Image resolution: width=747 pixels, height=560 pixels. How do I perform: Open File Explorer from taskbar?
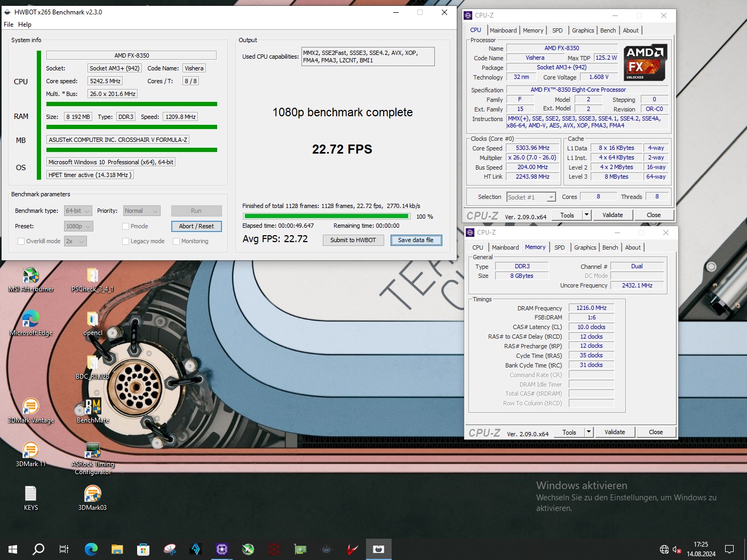click(x=117, y=549)
